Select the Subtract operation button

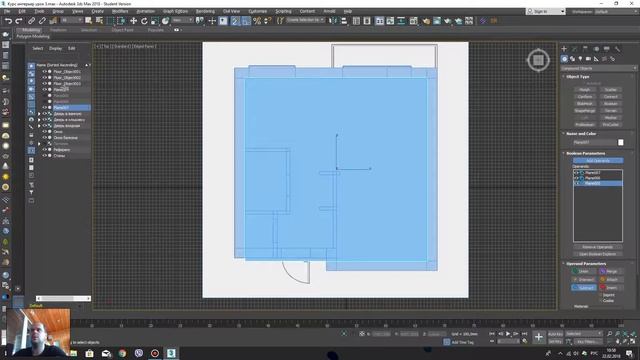[584, 288]
